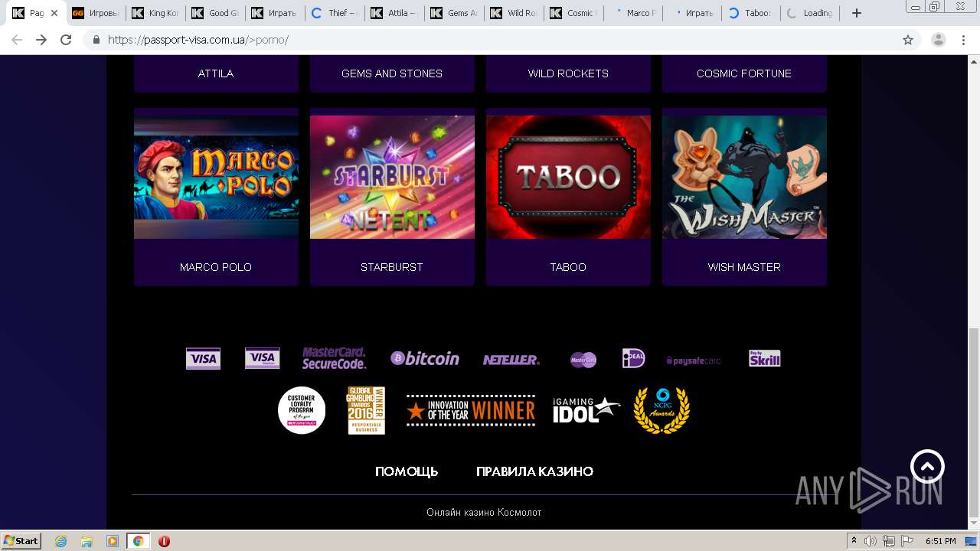980x551 pixels.
Task: Click the paysafecard logo
Action: (x=694, y=360)
